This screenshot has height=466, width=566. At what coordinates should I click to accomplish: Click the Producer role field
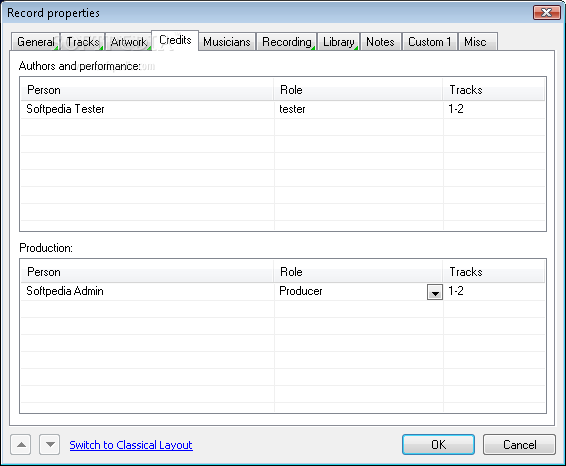pyautogui.click(x=351, y=291)
